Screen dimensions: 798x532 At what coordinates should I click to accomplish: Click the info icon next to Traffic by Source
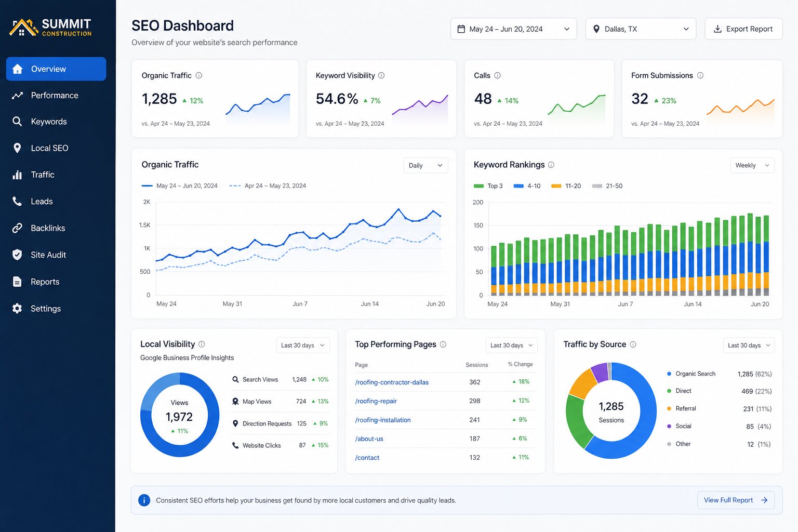click(x=633, y=344)
